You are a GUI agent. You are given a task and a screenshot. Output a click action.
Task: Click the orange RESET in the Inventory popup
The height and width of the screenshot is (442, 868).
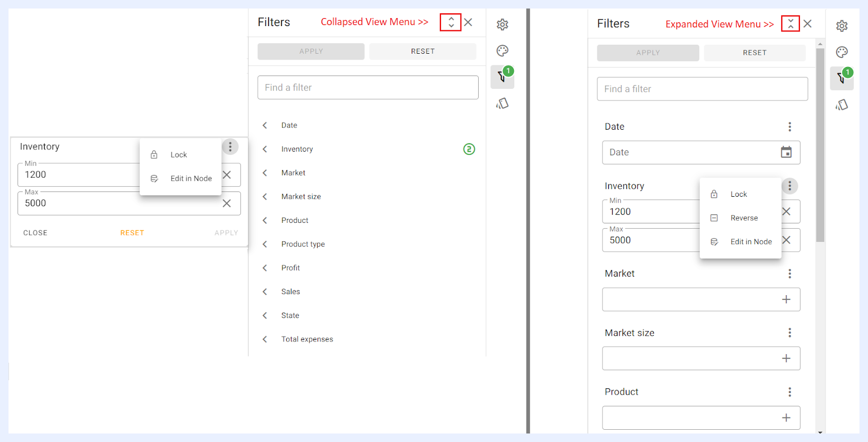point(132,233)
